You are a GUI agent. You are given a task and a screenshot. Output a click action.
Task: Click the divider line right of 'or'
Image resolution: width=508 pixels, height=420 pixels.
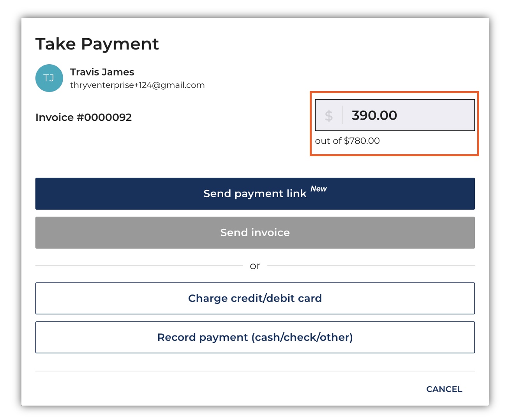click(371, 265)
